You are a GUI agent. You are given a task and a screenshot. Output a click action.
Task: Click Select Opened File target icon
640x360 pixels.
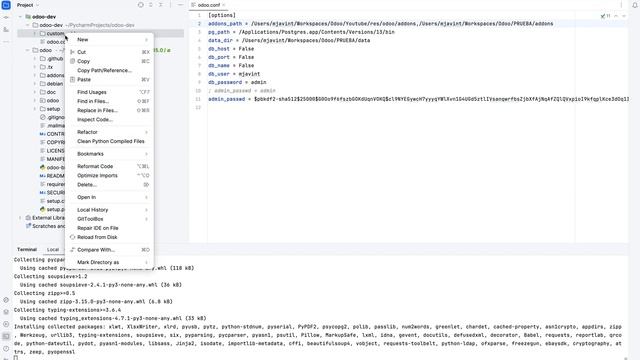tap(141, 5)
